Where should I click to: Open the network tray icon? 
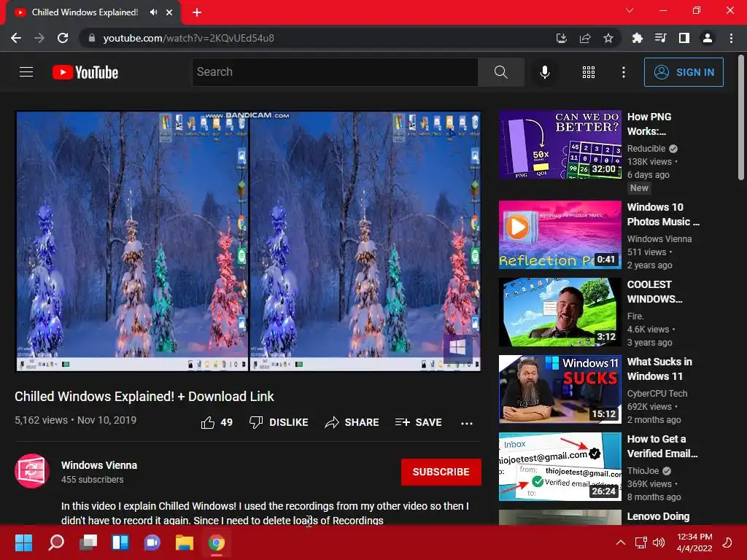[x=640, y=542]
